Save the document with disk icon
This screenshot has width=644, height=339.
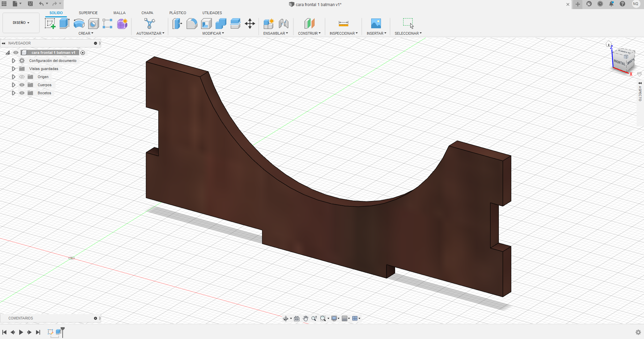30,4
